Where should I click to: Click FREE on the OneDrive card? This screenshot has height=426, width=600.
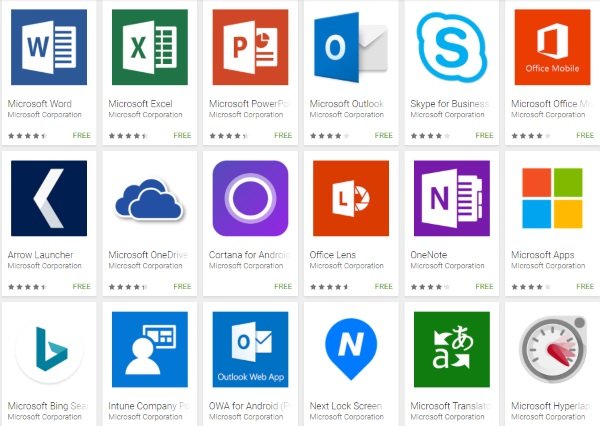pyautogui.click(x=182, y=287)
